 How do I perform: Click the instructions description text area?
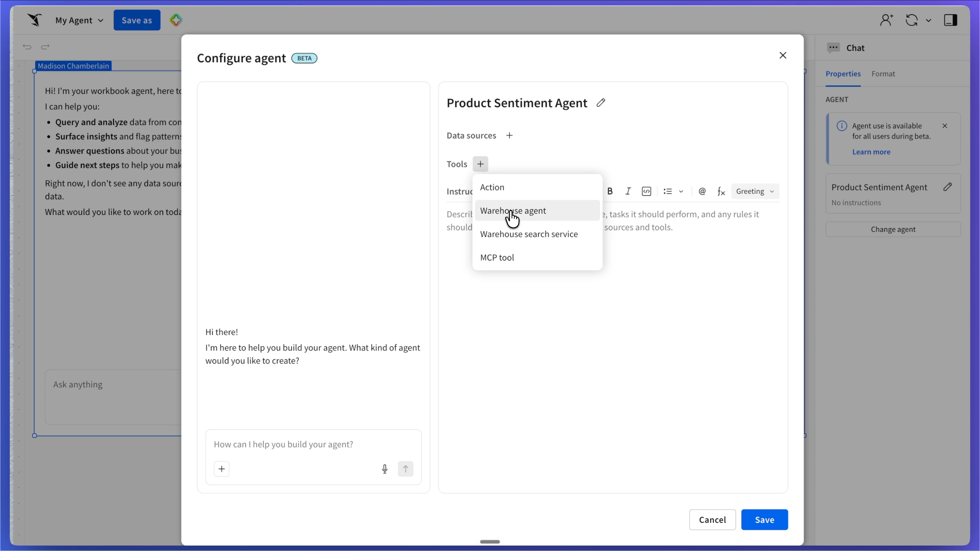(612, 221)
